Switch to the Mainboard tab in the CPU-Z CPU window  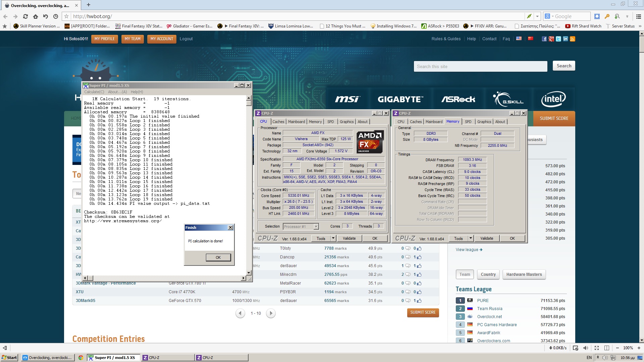(x=297, y=122)
